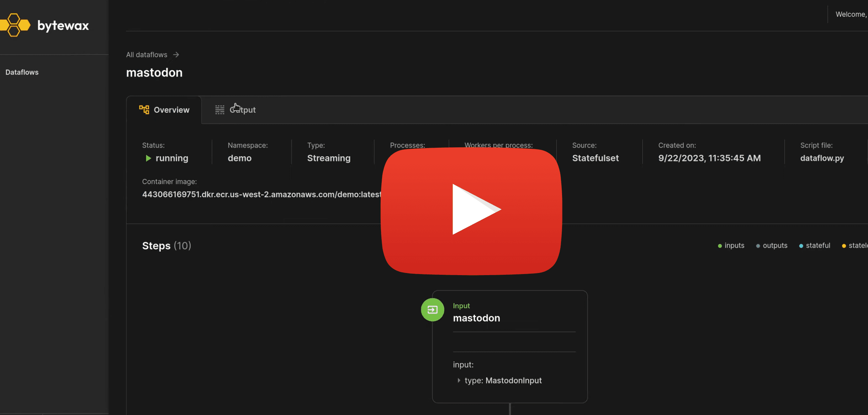Click the blue stateful legend dot
The height and width of the screenshot is (415, 868).
click(x=801, y=246)
